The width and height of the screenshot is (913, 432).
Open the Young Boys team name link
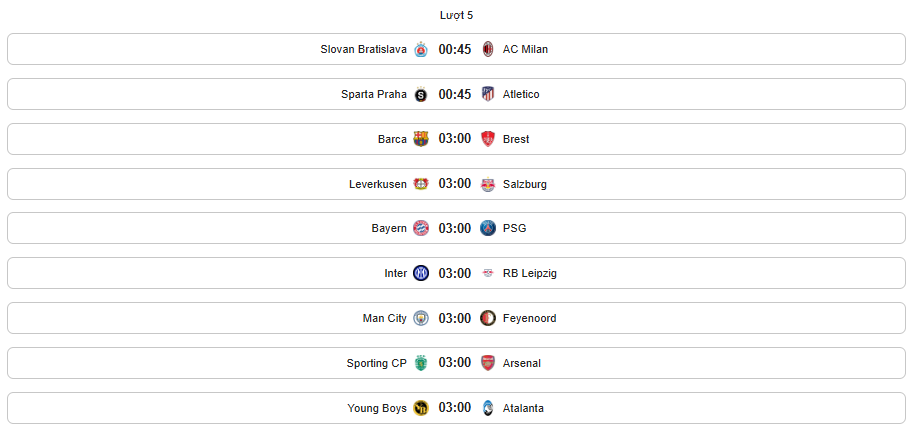(x=377, y=408)
